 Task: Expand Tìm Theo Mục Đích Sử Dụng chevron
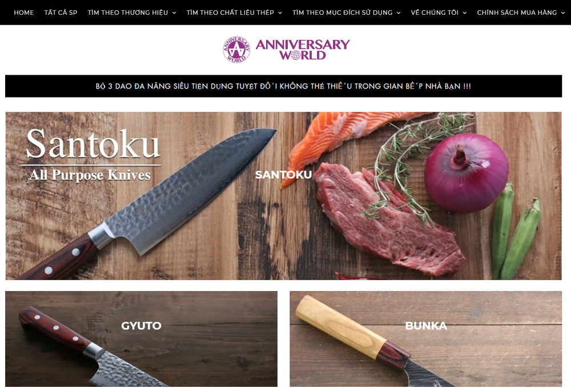click(x=399, y=13)
